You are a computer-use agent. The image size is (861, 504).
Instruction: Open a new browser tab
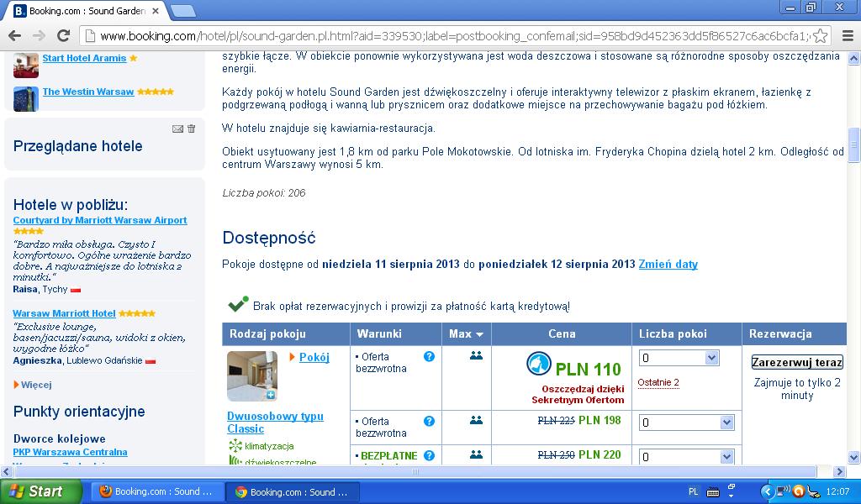coord(182,11)
